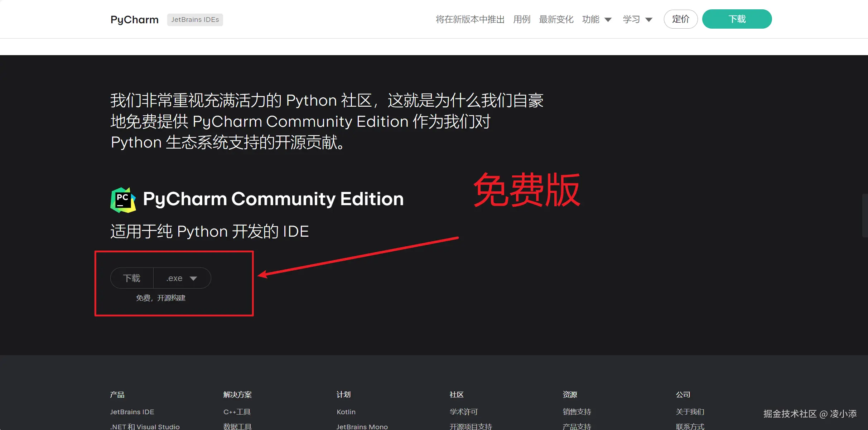868x430 pixels.
Task: Click the Community Edition 下载 button
Action: (x=132, y=278)
